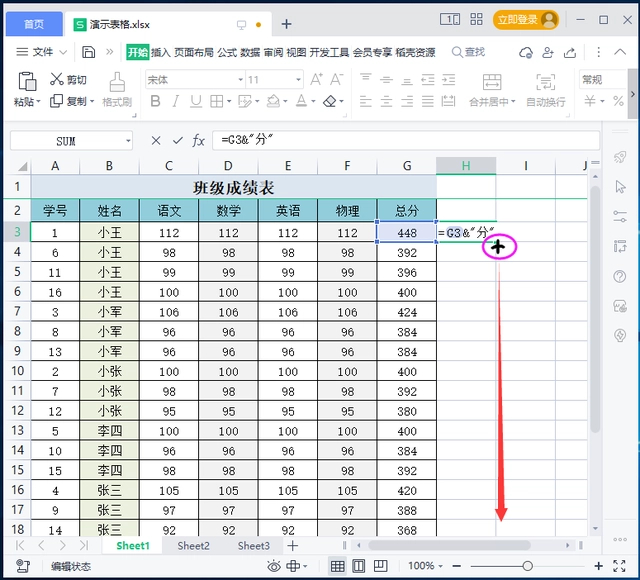The image size is (640, 580).
Task: Switch to page layout view in status bar
Action: [x=359, y=566]
